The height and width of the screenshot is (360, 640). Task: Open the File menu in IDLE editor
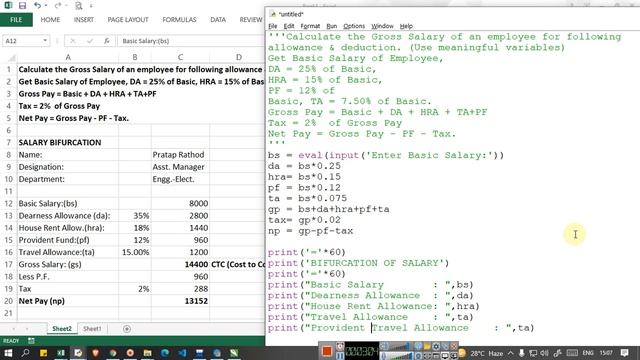(273, 26)
